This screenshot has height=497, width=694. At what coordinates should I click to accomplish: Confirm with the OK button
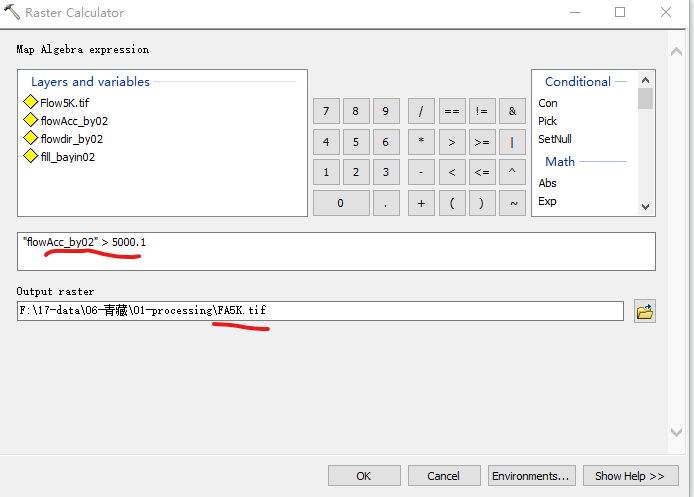pyautogui.click(x=364, y=476)
